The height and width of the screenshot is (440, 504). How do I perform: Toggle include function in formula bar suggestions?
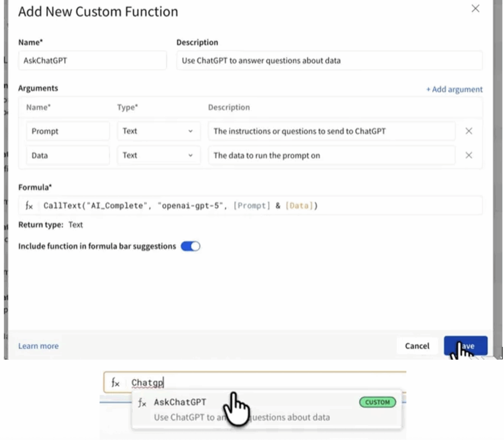click(190, 247)
